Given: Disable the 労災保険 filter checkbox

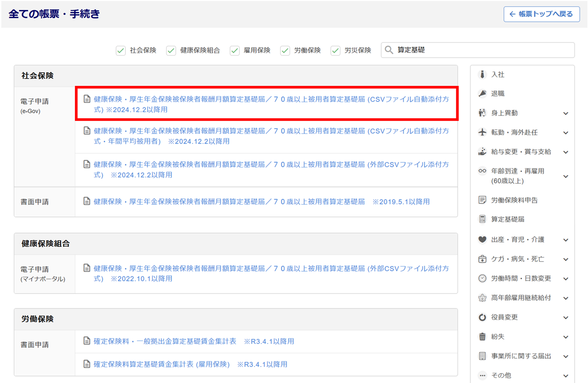Looking at the screenshot, I should click(336, 51).
